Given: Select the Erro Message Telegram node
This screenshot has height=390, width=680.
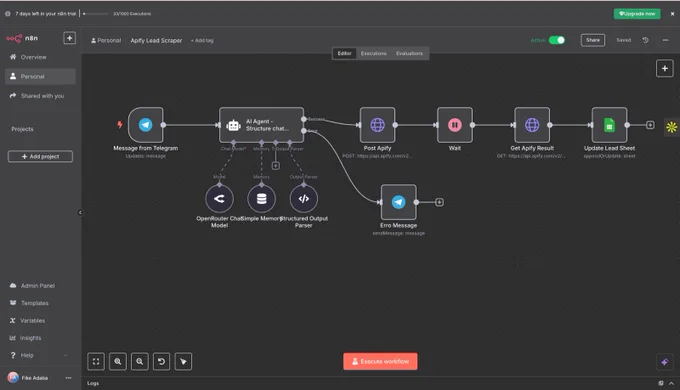Looking at the screenshot, I should click(399, 202).
